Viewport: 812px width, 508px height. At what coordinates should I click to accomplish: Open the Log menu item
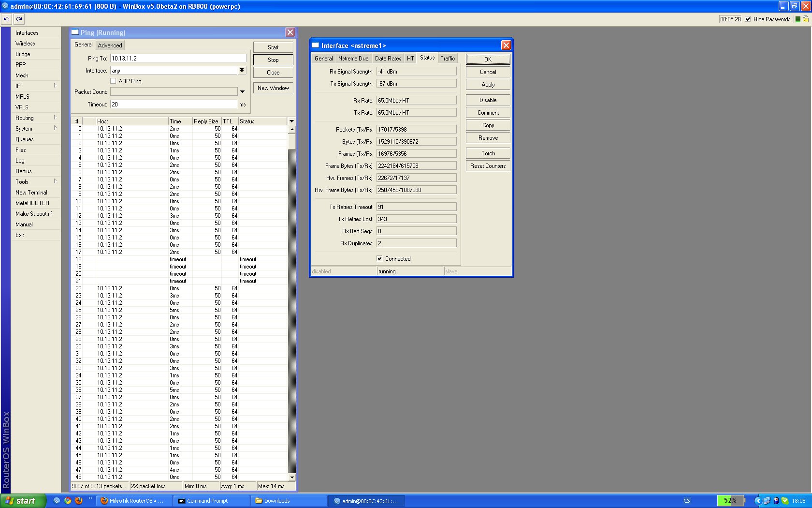click(x=36, y=161)
